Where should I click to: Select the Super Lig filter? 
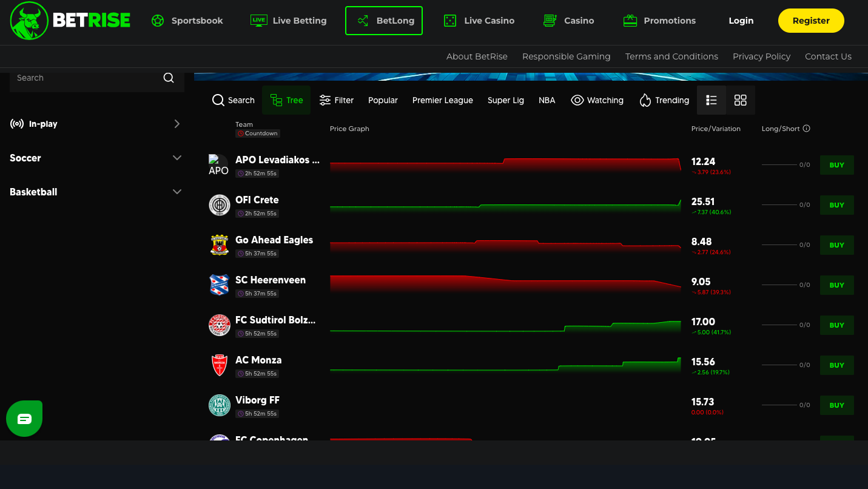tap(506, 100)
